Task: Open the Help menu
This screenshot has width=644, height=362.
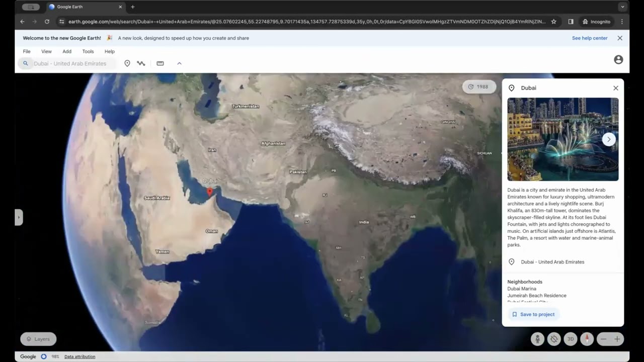Action: 110,51
